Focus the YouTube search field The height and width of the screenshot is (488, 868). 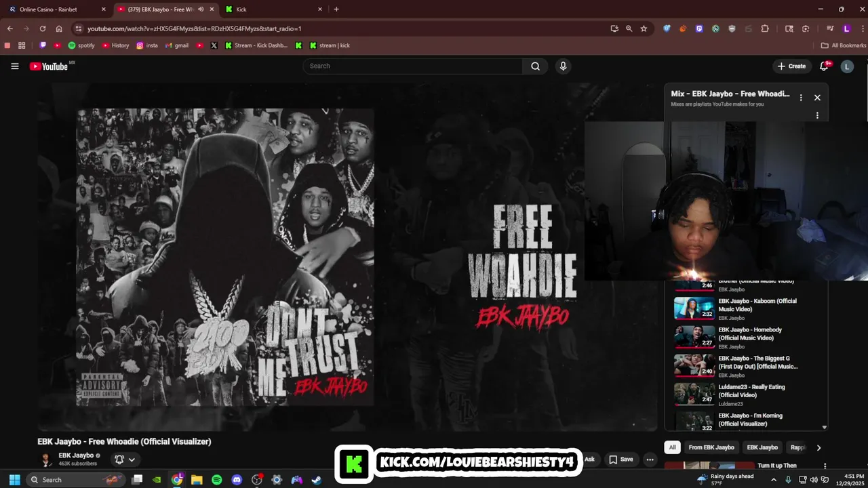(x=412, y=66)
